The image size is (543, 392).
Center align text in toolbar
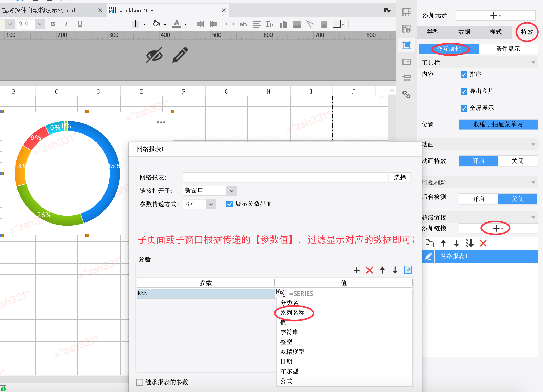pos(108,24)
